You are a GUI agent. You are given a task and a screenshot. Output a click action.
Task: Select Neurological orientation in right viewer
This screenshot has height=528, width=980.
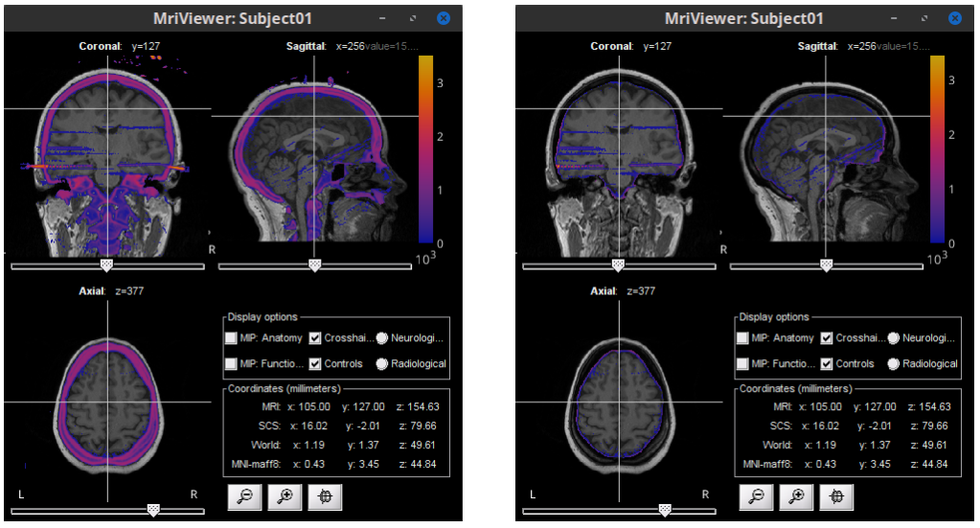(894, 338)
